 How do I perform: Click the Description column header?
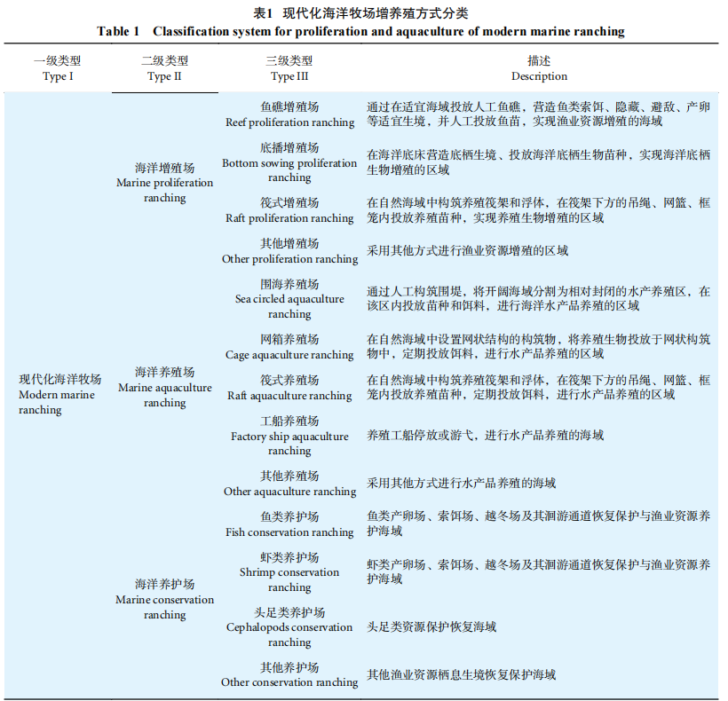(x=539, y=68)
